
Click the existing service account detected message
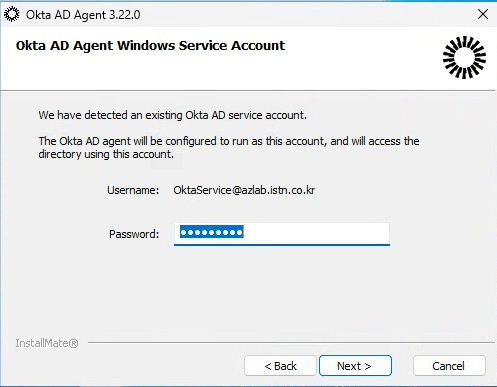(172, 115)
